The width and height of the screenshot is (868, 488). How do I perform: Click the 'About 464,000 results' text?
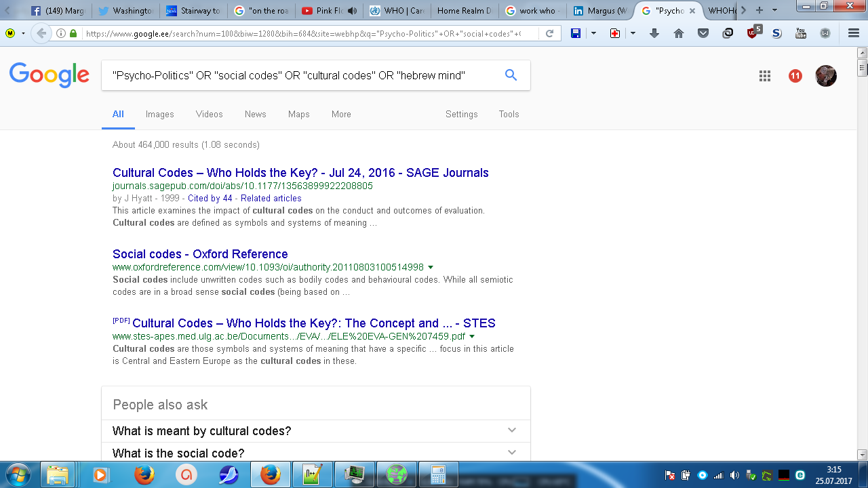[x=186, y=145]
